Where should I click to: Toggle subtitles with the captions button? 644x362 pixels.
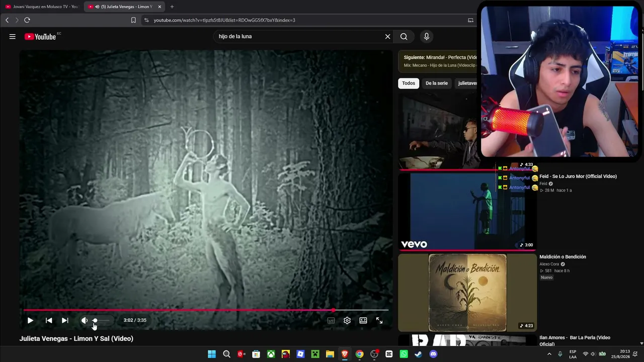click(331, 320)
